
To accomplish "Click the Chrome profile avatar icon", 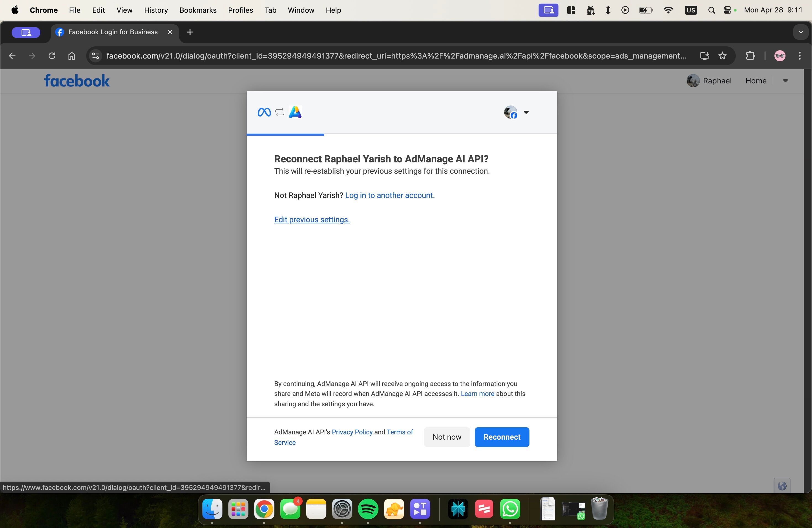I will point(780,56).
